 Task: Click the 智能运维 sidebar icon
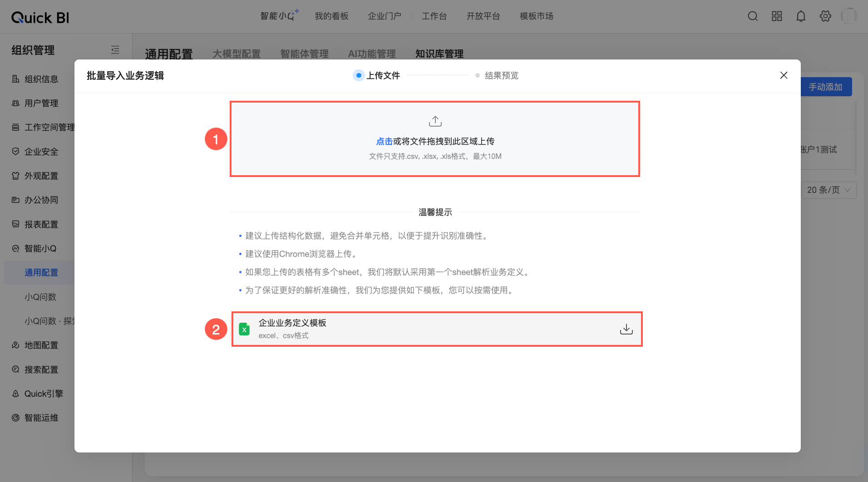(x=15, y=418)
